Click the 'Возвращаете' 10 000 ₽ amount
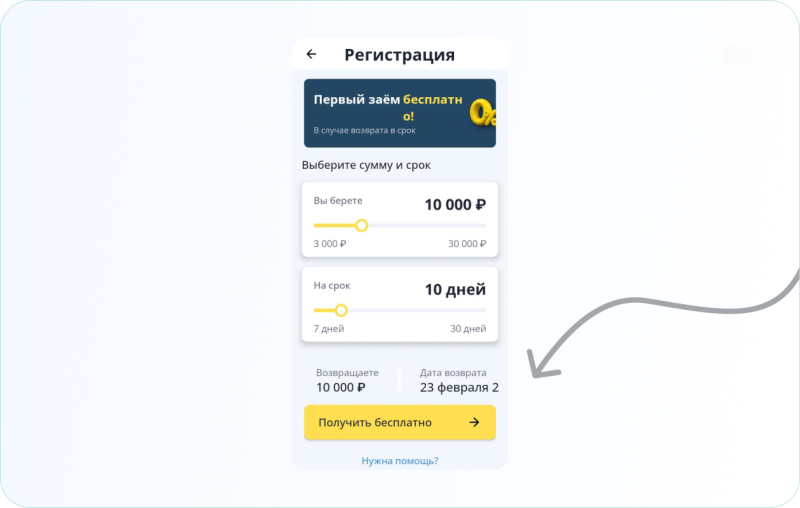Screen dimensions: 800x508 pos(341,388)
